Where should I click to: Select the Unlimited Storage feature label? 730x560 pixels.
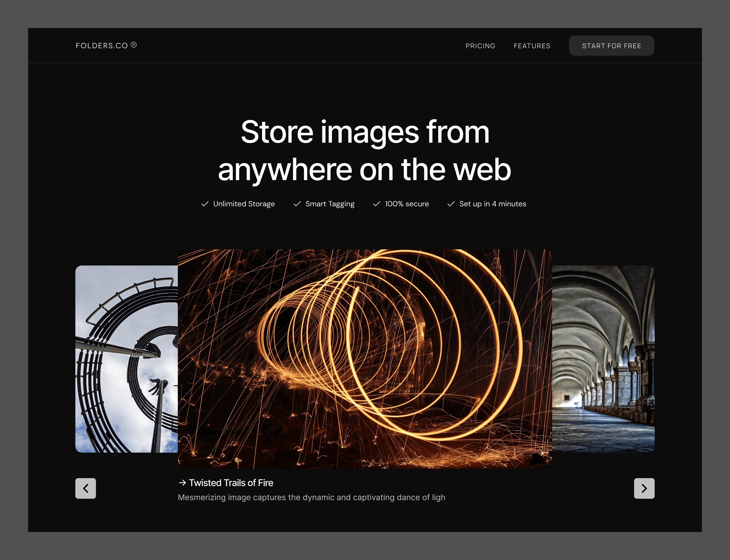click(x=244, y=204)
